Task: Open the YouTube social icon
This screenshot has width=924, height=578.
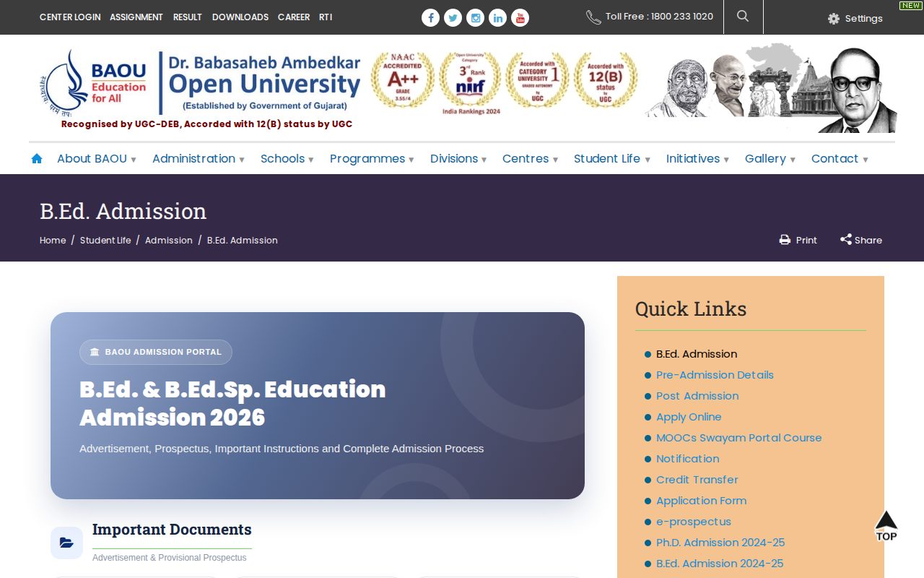Action: 520,18
